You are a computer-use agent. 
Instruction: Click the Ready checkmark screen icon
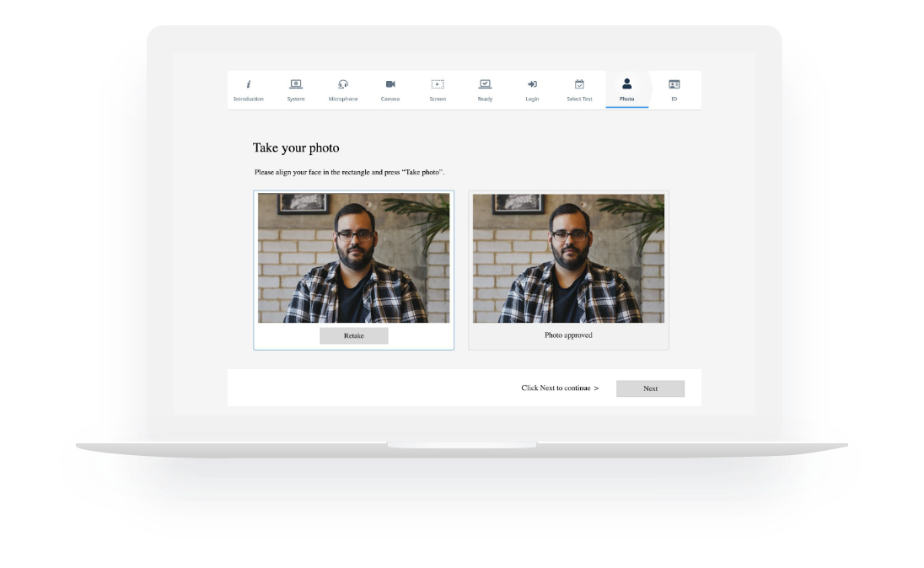tap(485, 84)
